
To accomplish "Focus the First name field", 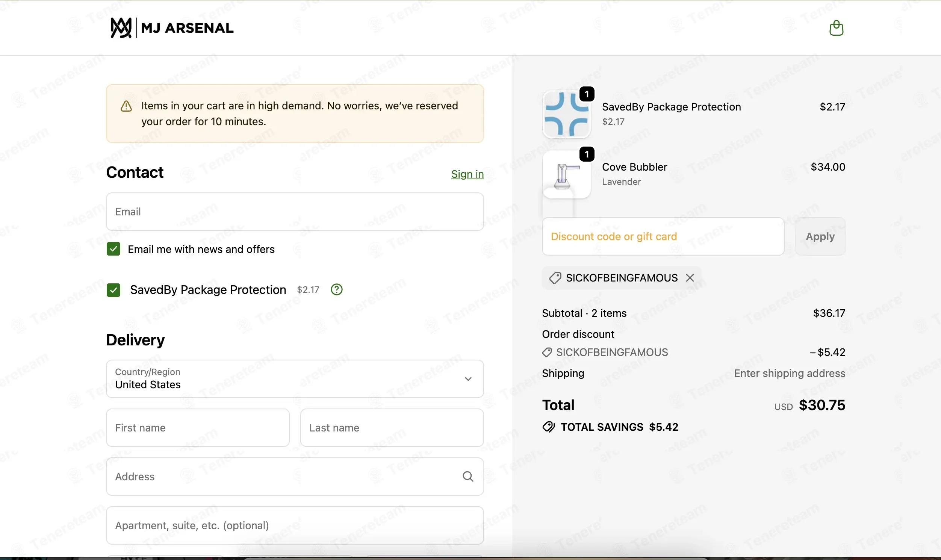I will pyautogui.click(x=198, y=428).
